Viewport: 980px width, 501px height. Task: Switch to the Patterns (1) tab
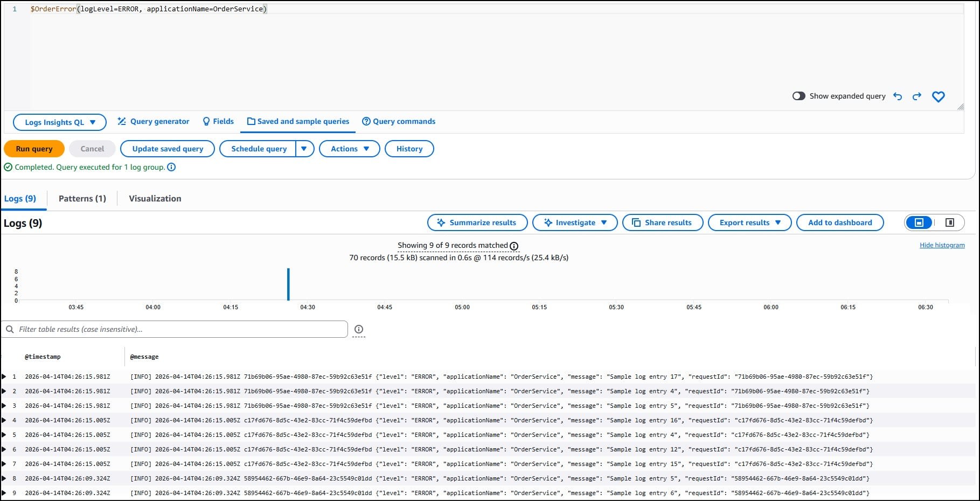point(82,199)
